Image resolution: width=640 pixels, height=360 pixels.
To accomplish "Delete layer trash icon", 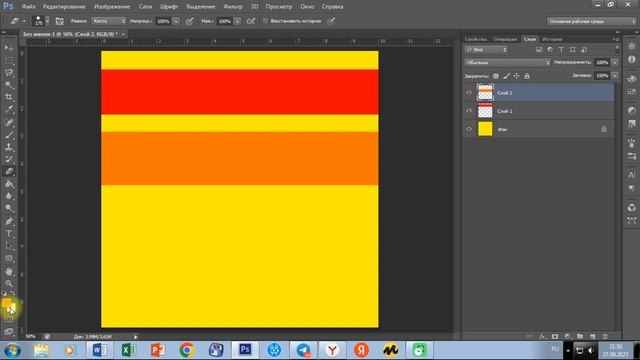I will [605, 336].
